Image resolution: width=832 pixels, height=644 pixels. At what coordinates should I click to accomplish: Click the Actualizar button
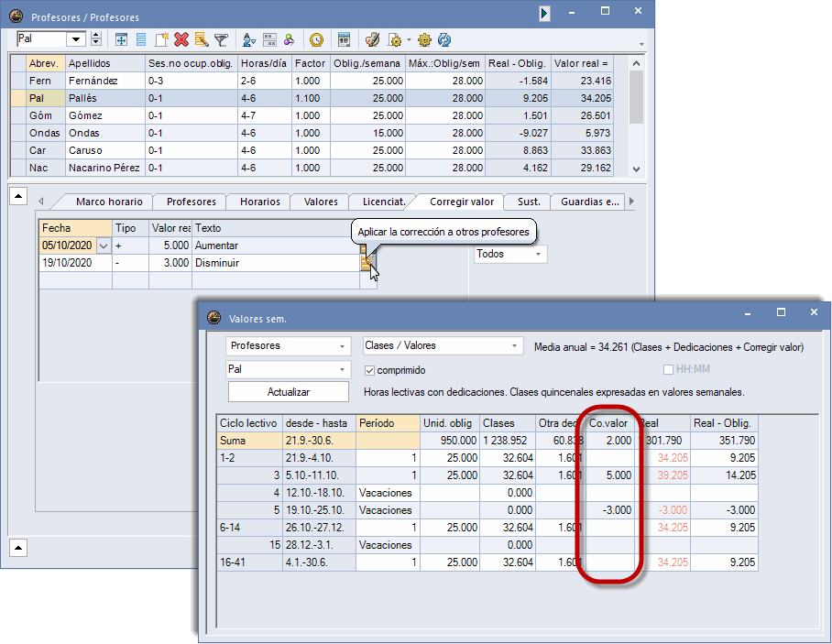tap(289, 392)
